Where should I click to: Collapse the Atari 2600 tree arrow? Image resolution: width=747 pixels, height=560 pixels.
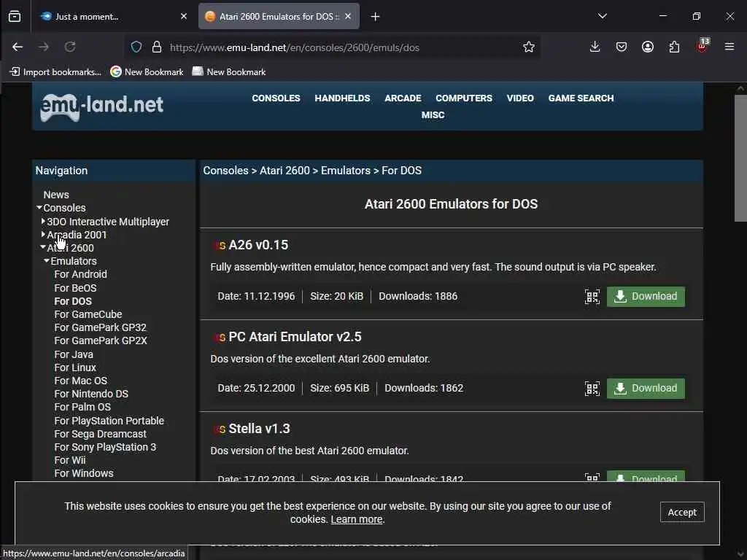click(x=43, y=247)
